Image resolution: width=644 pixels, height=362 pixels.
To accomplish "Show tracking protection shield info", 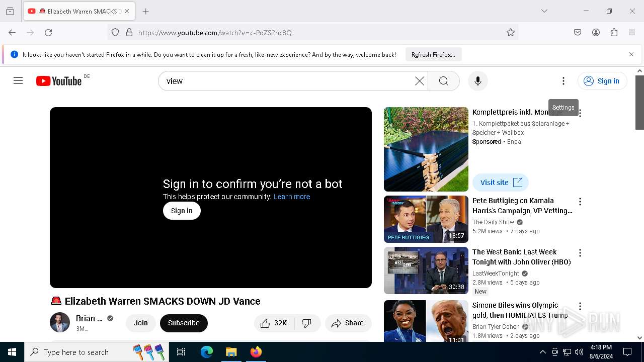I will (115, 33).
